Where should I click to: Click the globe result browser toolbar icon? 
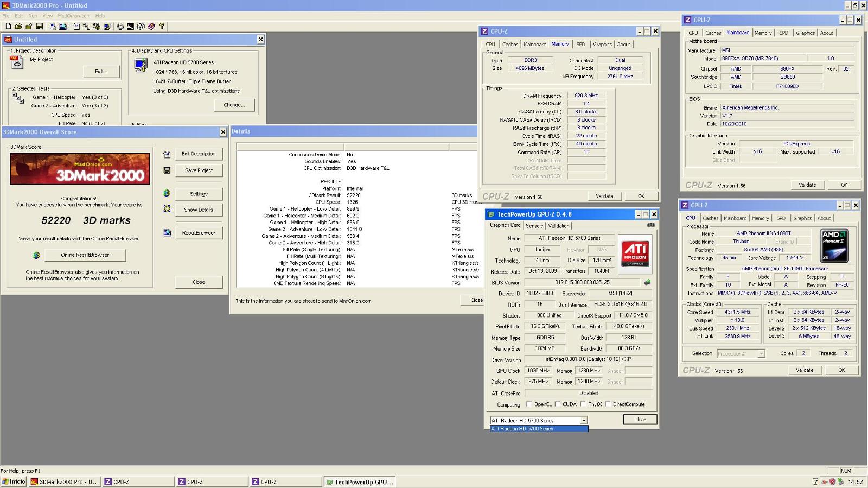[63, 26]
